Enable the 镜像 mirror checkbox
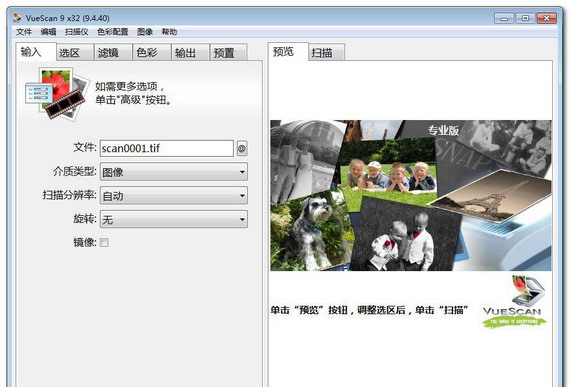570x387 pixels. 104,242
